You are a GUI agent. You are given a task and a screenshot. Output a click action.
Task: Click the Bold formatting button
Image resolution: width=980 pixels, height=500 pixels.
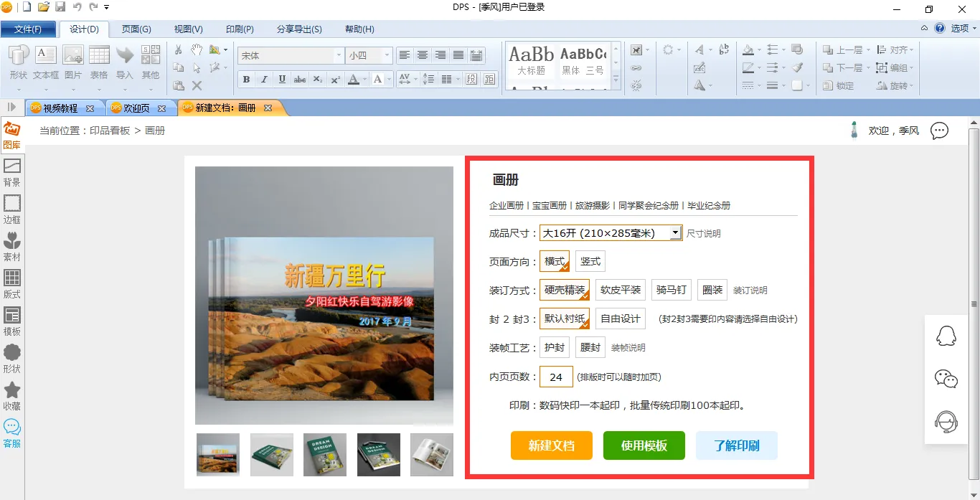pyautogui.click(x=246, y=80)
